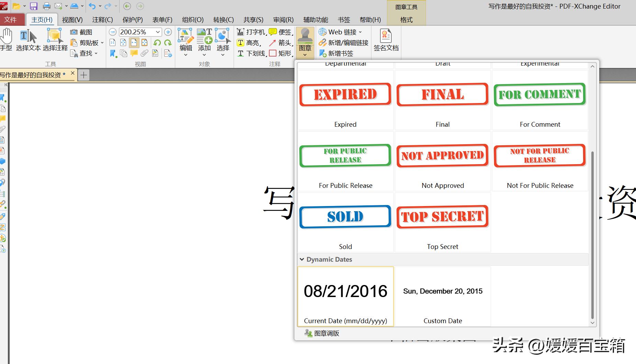Choose the Not Approved stamp
Image resolution: width=636 pixels, height=364 pixels.
pyautogui.click(x=443, y=161)
